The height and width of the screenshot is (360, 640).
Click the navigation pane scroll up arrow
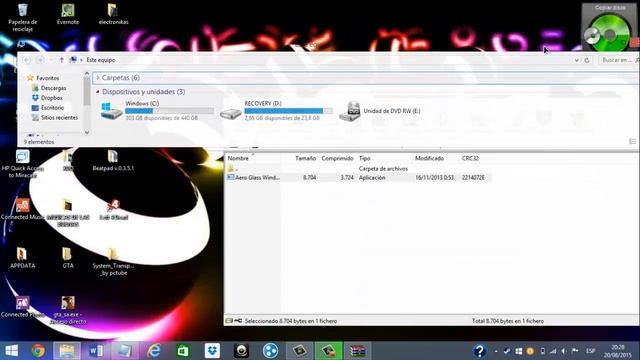pyautogui.click(x=87, y=73)
